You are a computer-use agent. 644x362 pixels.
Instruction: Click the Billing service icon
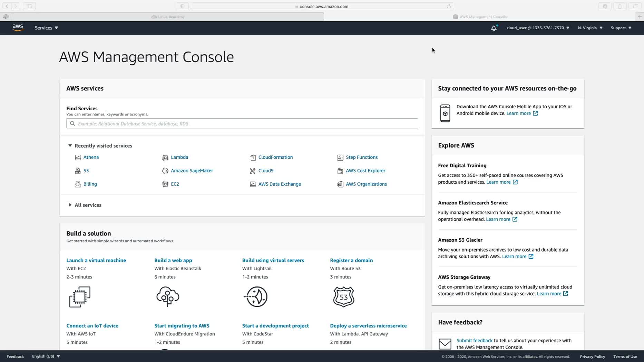pos(78,184)
